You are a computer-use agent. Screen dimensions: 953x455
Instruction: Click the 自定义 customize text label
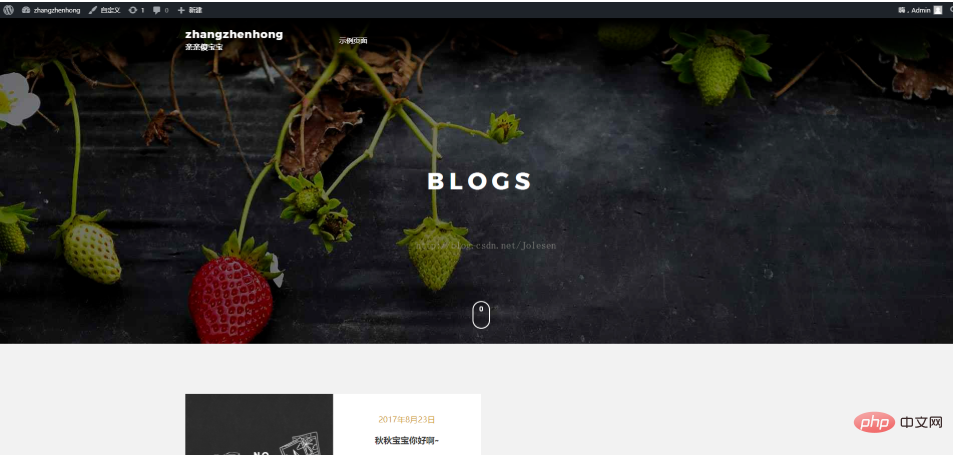110,10
